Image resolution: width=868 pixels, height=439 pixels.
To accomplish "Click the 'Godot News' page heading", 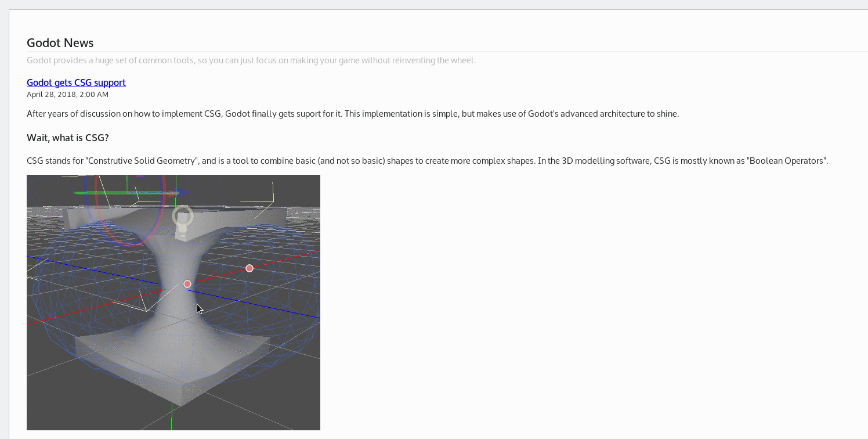I will pos(60,42).
